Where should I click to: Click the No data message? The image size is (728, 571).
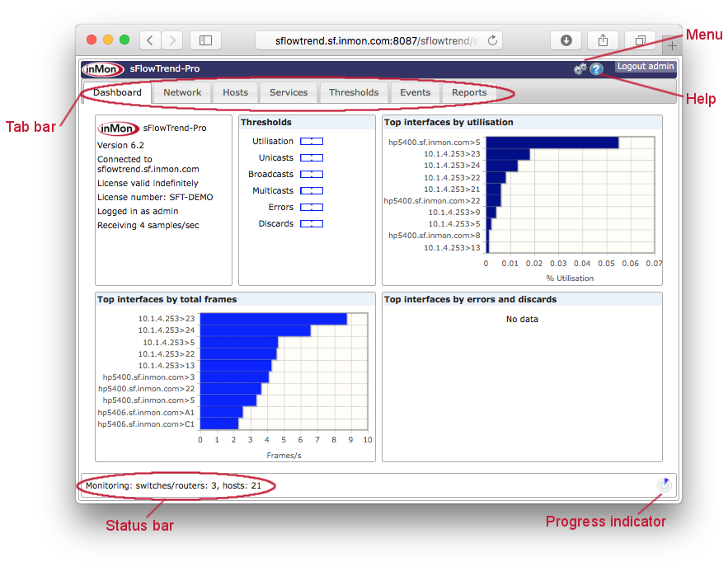(x=522, y=319)
